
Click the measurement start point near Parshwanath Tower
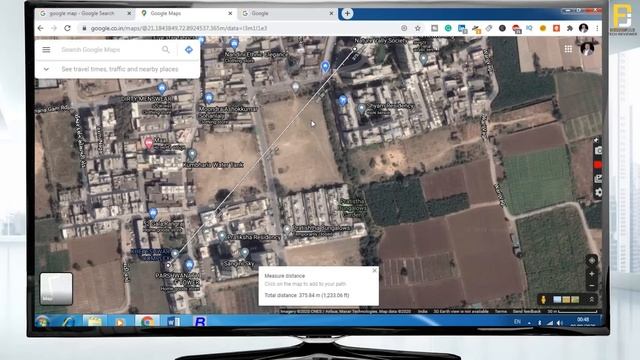point(168,265)
